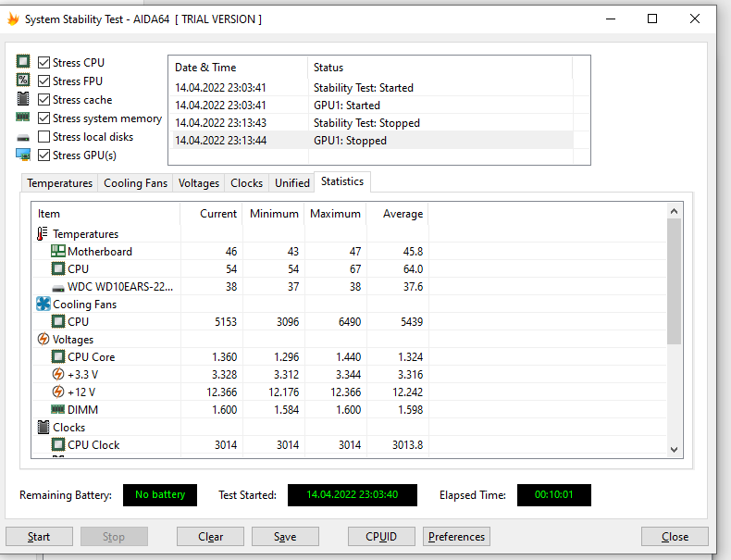The height and width of the screenshot is (560, 731).
Task: Select the 'Stability Test: Stopped' log row
Action: [372, 123]
